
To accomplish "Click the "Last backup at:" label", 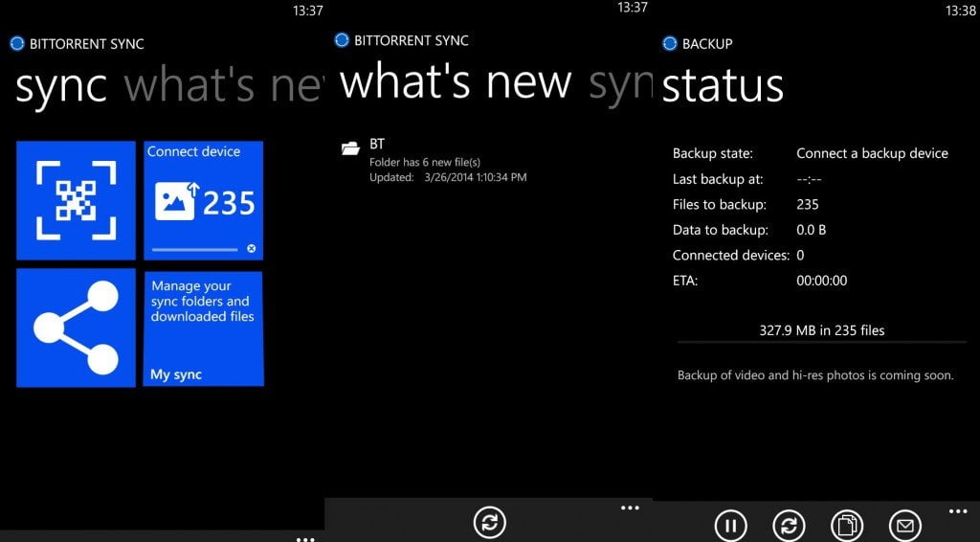I will click(x=718, y=179).
